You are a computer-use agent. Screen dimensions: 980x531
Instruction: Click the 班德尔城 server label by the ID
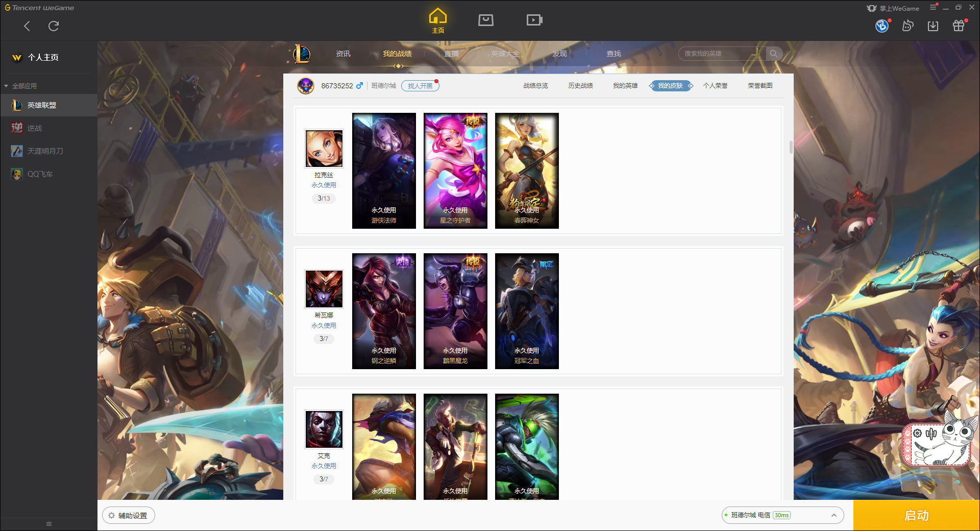click(x=384, y=86)
